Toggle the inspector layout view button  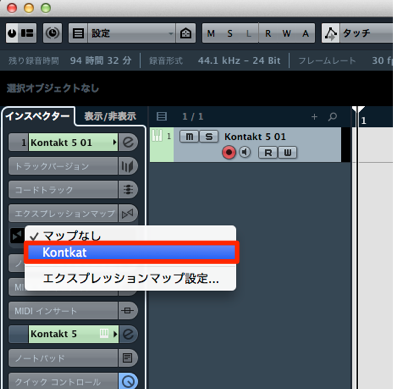click(x=28, y=33)
